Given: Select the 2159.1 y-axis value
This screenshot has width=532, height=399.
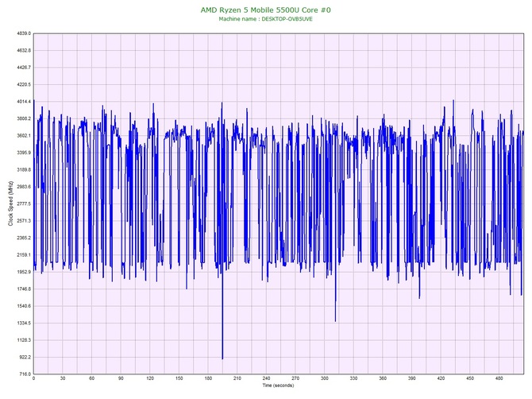Looking at the screenshot, I should click(x=23, y=255).
